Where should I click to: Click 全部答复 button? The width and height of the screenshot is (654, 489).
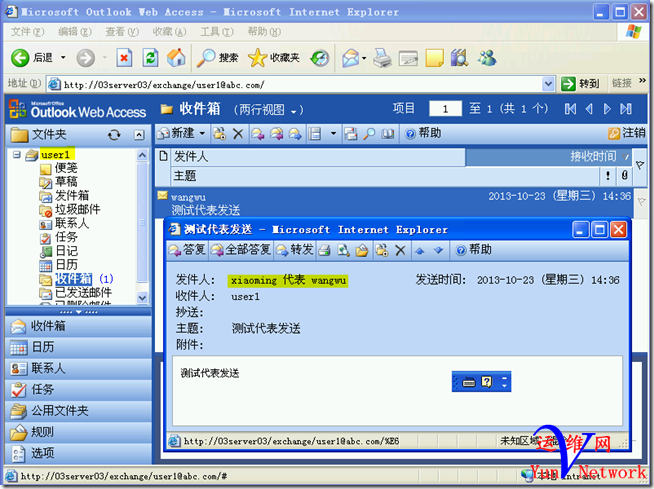[x=241, y=250]
